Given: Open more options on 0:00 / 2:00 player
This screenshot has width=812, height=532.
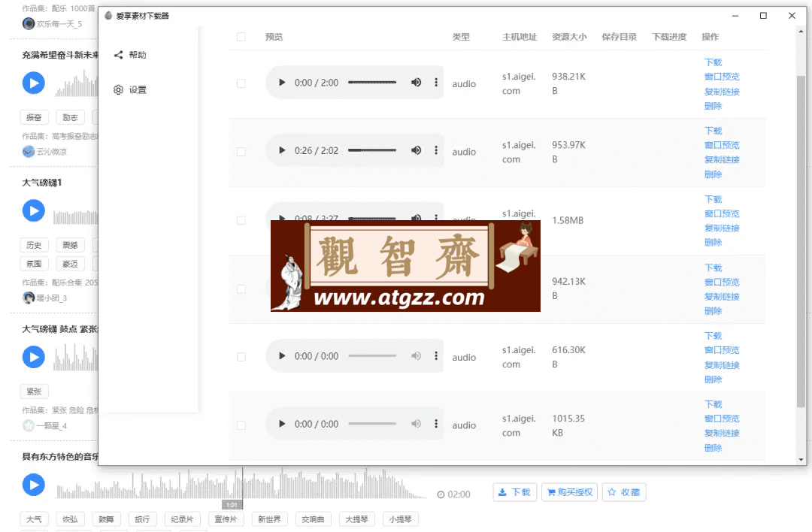Looking at the screenshot, I should (436, 83).
